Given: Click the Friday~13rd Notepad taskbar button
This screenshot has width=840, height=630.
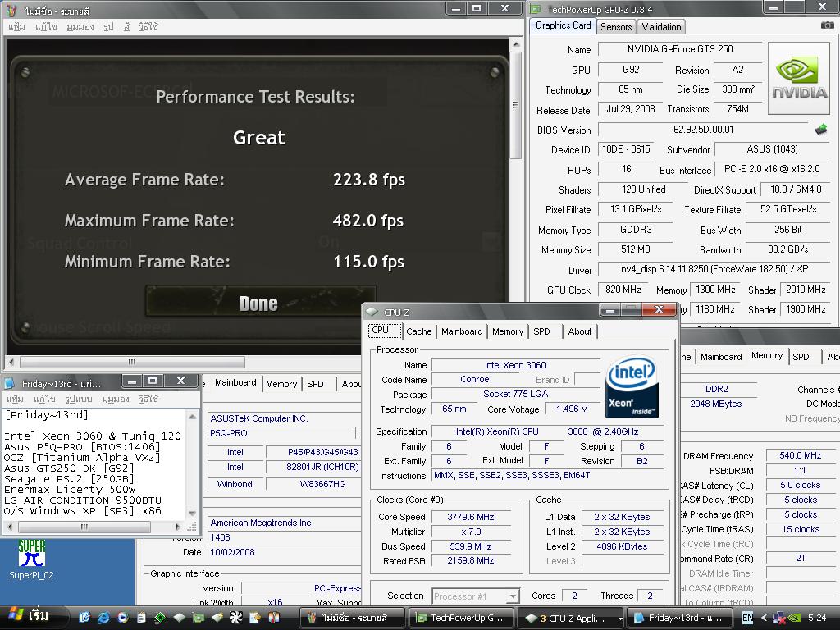Looking at the screenshot, I should pyautogui.click(x=680, y=618).
